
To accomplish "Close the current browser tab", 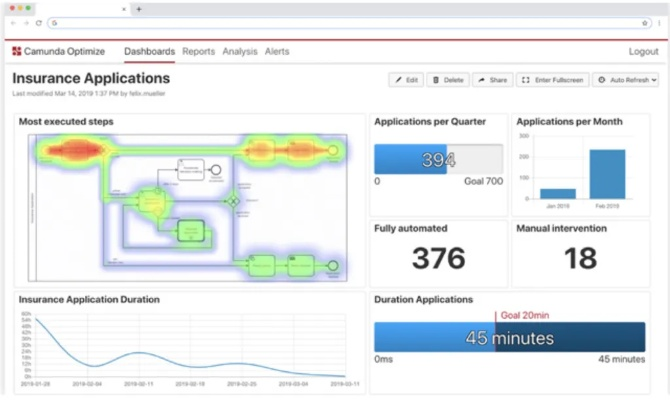I will (x=125, y=8).
